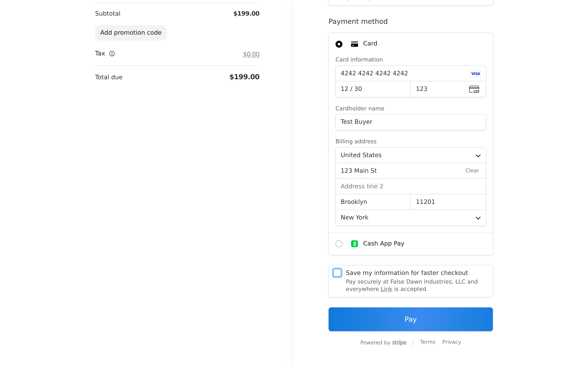Click the Card information label
This screenshot has height=368, width=588.
[x=359, y=60]
